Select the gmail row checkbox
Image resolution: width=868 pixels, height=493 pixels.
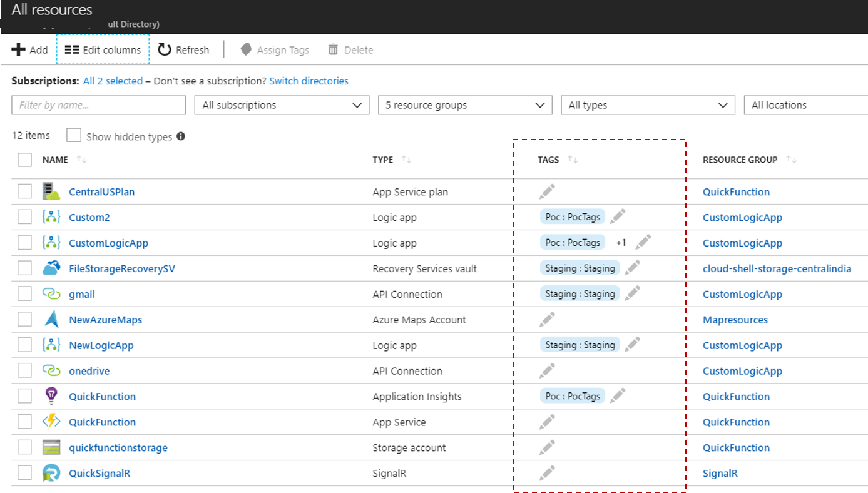point(24,294)
